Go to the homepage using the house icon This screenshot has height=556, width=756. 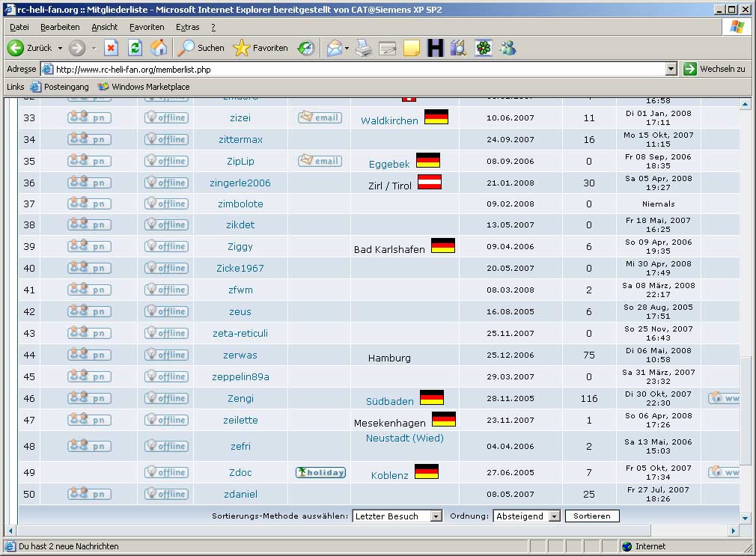pyautogui.click(x=157, y=48)
